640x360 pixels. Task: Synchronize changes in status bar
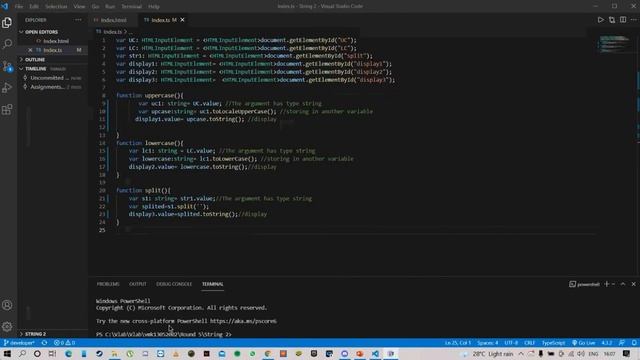pyautogui.click(x=44, y=343)
